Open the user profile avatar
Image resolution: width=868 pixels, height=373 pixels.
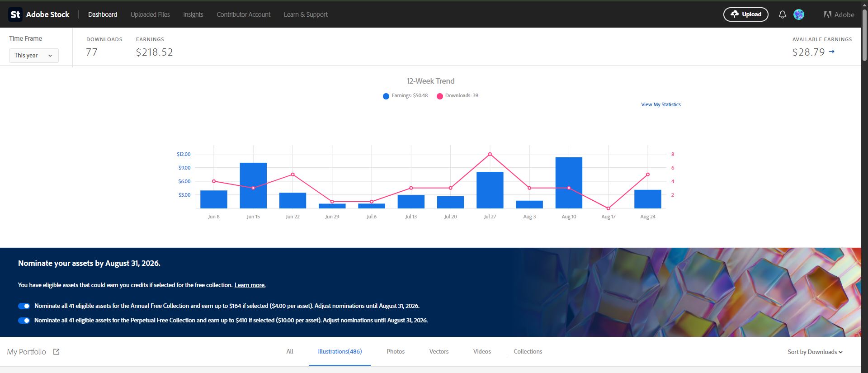[799, 14]
